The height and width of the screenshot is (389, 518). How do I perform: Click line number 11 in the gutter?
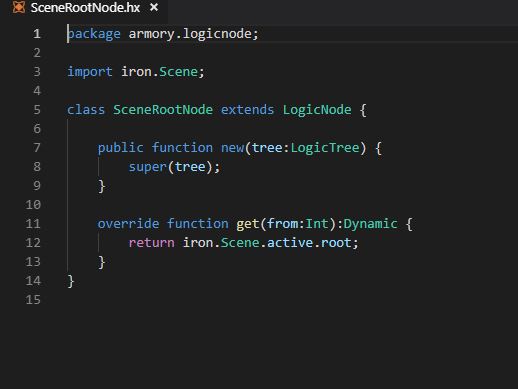[33, 224]
